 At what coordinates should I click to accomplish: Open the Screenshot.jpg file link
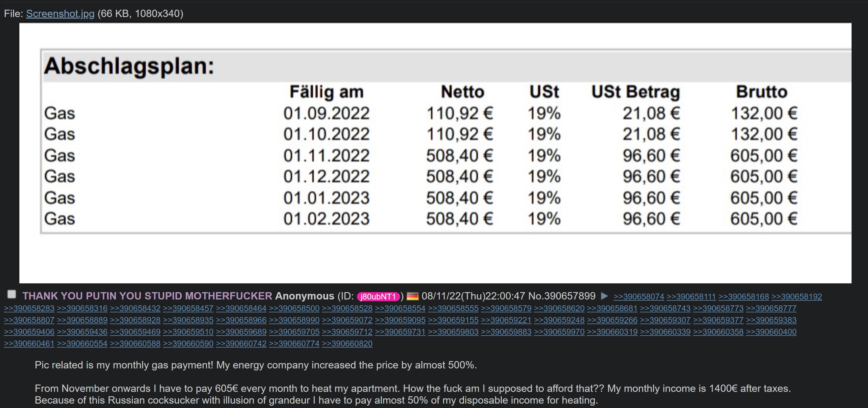point(60,13)
